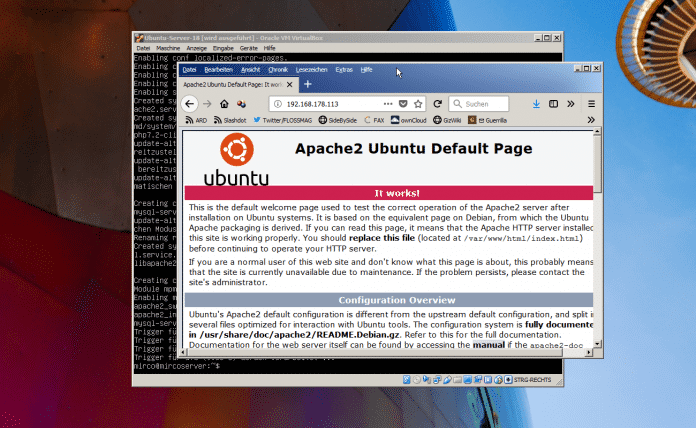The width and height of the screenshot is (696, 428).
Task: Click the Suchen search field
Action: pos(490,104)
